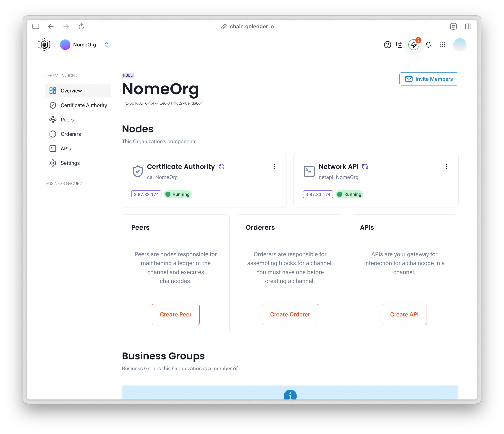
Task: Open the Network API card's three-dot menu
Action: click(446, 167)
